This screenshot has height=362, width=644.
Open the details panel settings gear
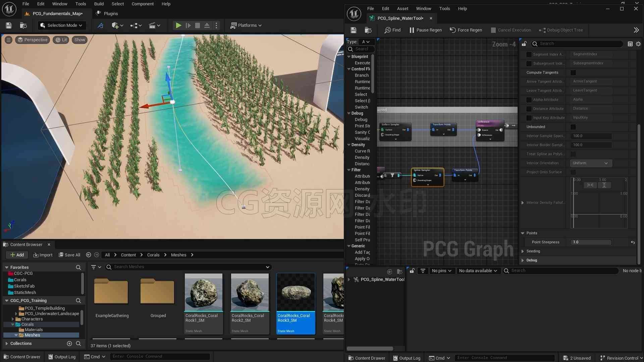click(x=638, y=44)
